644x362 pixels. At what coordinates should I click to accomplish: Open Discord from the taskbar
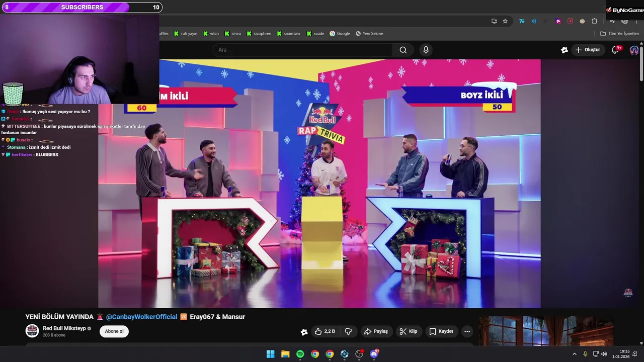(374, 354)
